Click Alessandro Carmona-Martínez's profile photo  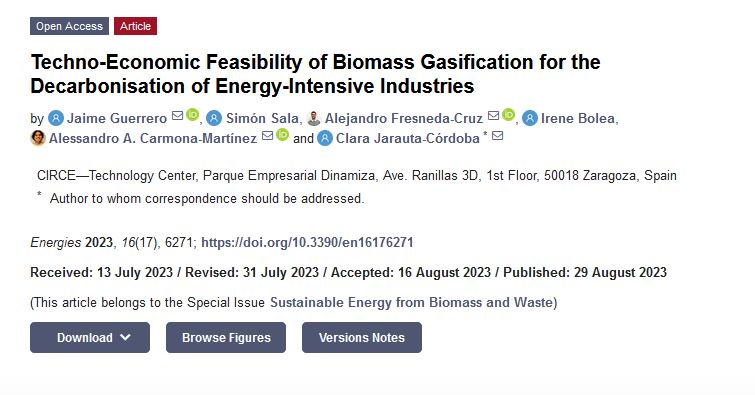[38, 138]
